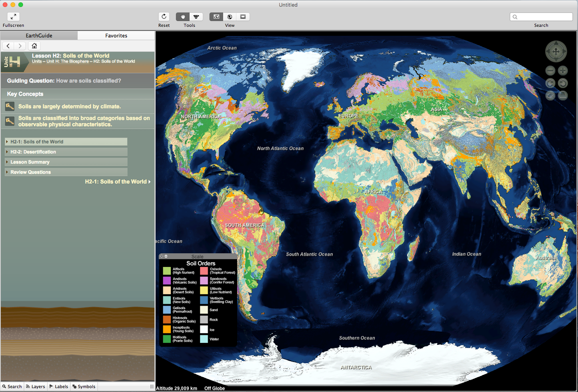Click the home icon in EarthGuide panel

34,46
